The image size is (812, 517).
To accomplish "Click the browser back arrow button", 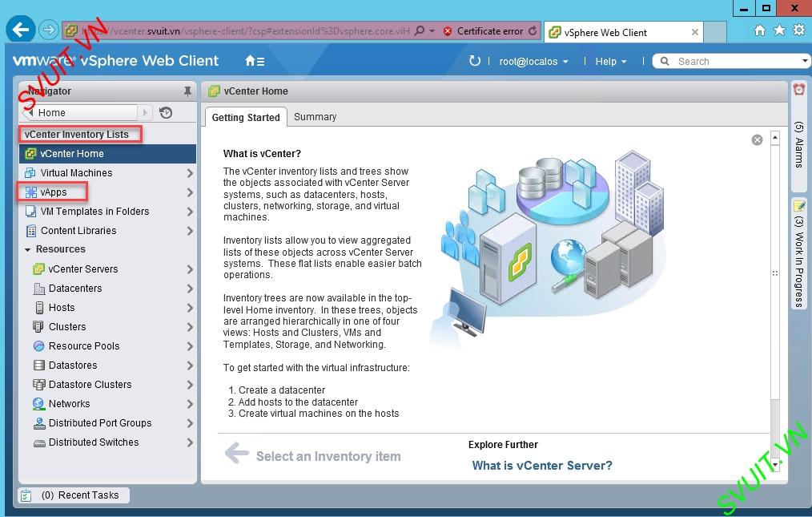I will [x=21, y=30].
